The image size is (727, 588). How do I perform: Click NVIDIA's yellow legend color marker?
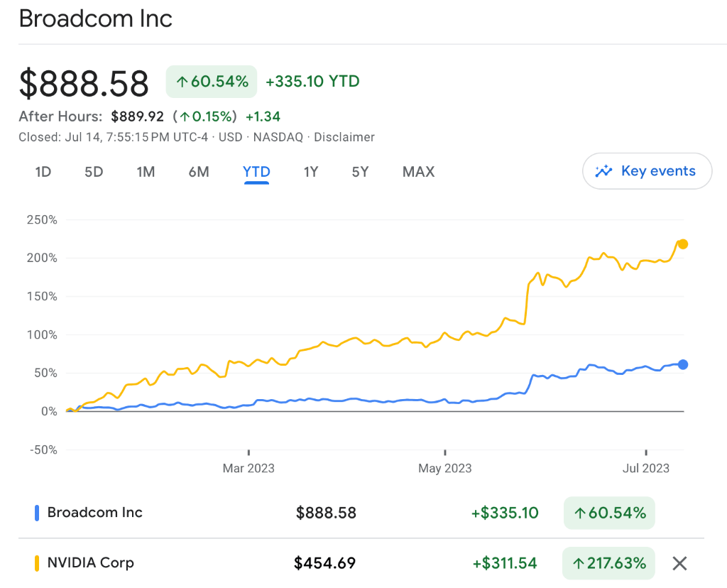click(36, 564)
